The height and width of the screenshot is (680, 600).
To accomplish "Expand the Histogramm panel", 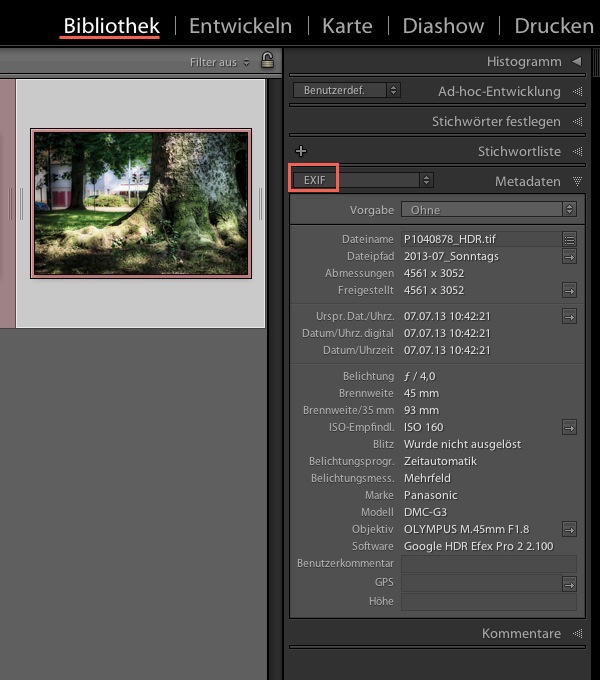I will [576, 62].
